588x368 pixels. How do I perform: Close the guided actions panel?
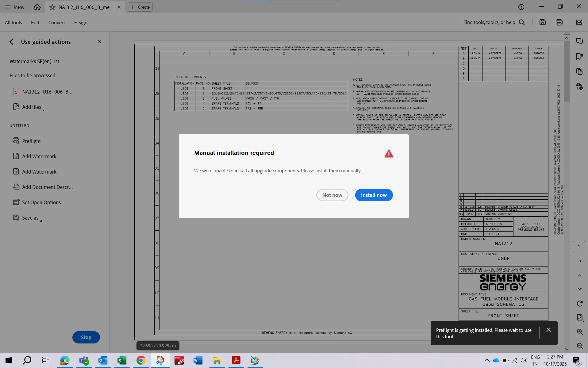tap(100, 42)
